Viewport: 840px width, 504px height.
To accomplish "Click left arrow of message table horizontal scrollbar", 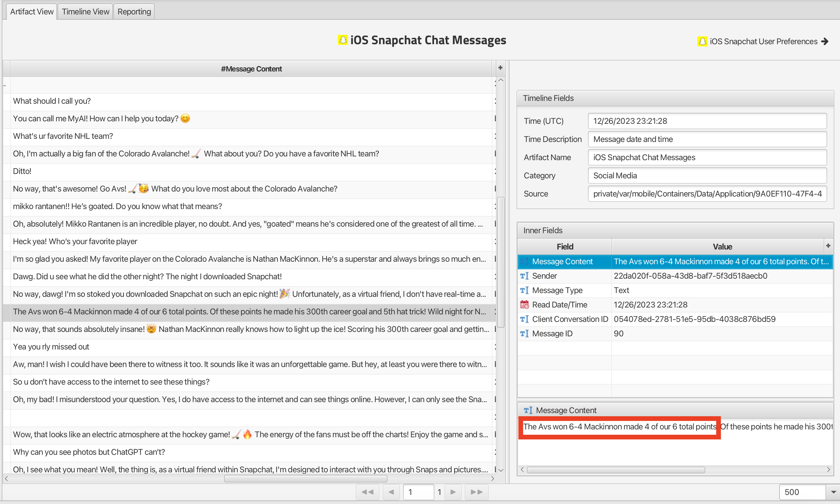I will click(x=6, y=479).
